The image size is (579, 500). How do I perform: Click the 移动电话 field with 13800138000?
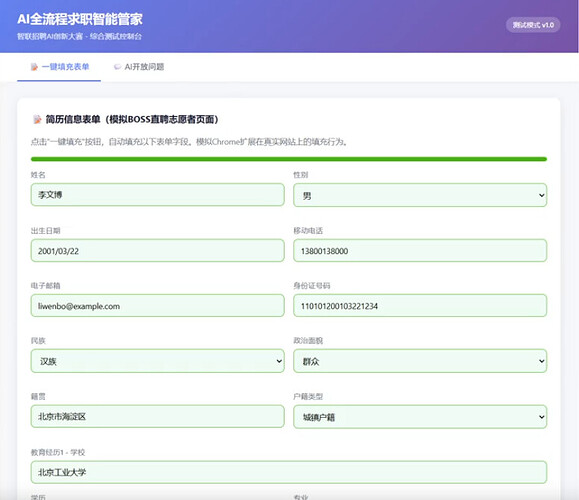[x=420, y=250]
